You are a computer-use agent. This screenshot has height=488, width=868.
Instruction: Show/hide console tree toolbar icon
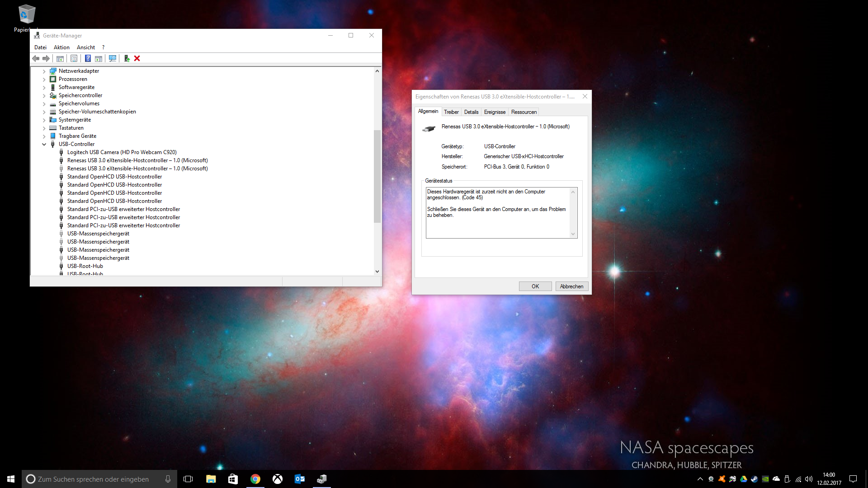point(60,58)
